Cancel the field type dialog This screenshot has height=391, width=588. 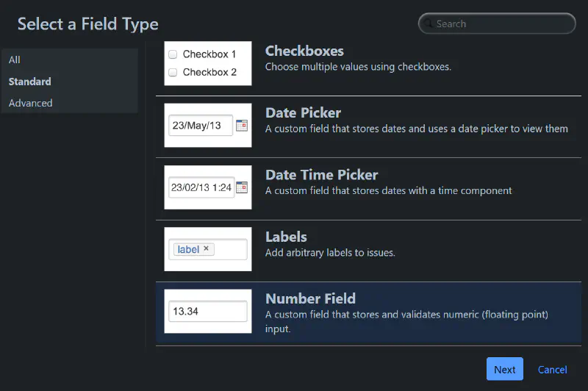click(553, 370)
